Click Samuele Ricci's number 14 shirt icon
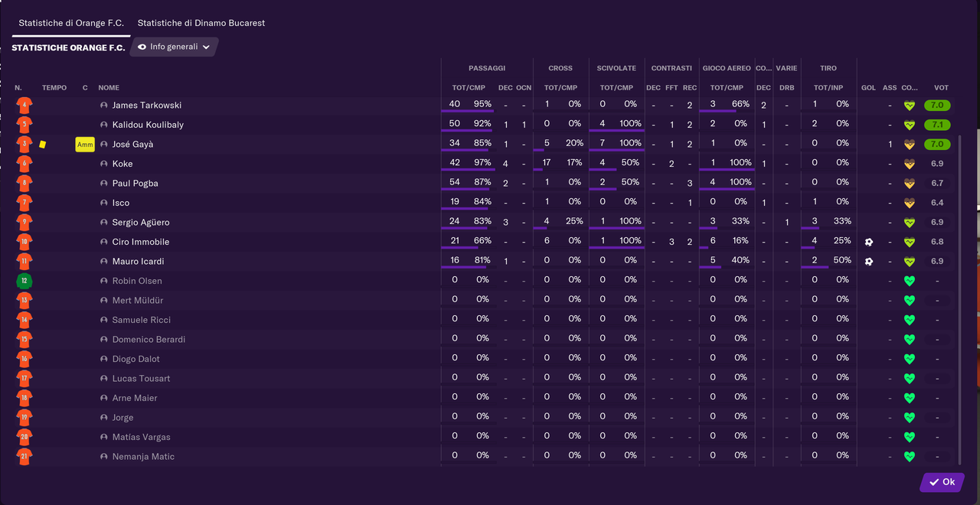Image resolution: width=980 pixels, height=505 pixels. click(x=24, y=320)
